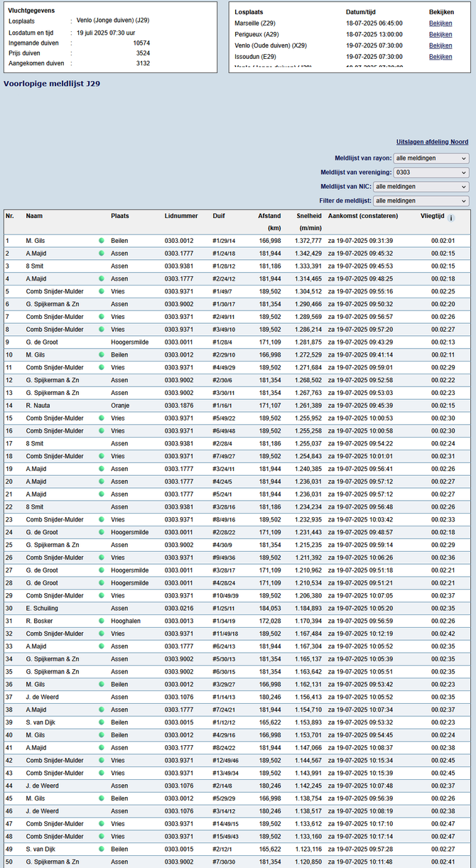This screenshot has height=868, width=476.
Task: Click the Voorlopige meldlijst J29 heading
Action: pyautogui.click(x=52, y=83)
